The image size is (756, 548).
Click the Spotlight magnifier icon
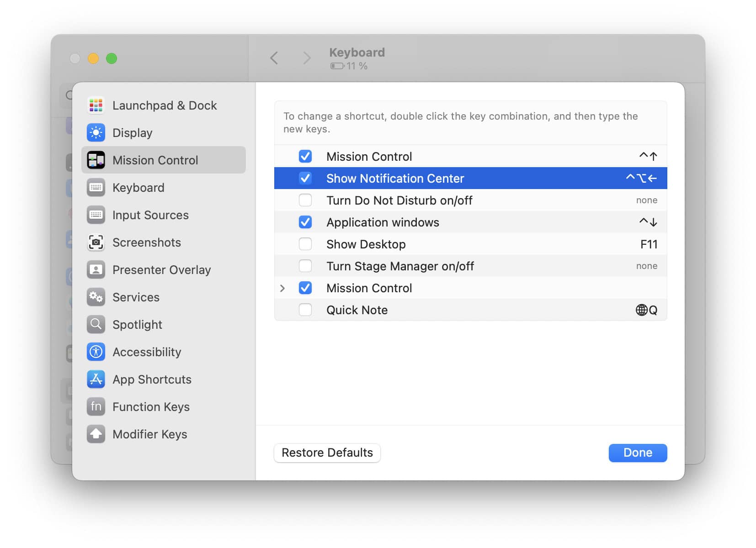click(x=96, y=325)
